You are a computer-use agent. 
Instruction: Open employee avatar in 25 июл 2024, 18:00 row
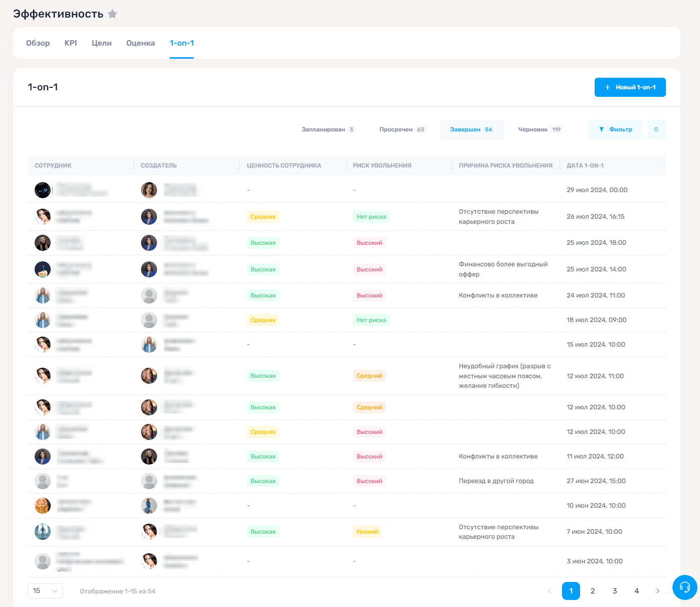(x=43, y=243)
